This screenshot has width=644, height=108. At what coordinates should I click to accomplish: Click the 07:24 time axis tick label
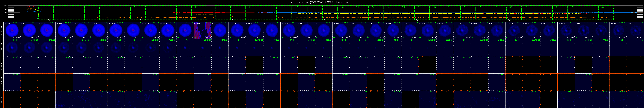pos(140,21)
